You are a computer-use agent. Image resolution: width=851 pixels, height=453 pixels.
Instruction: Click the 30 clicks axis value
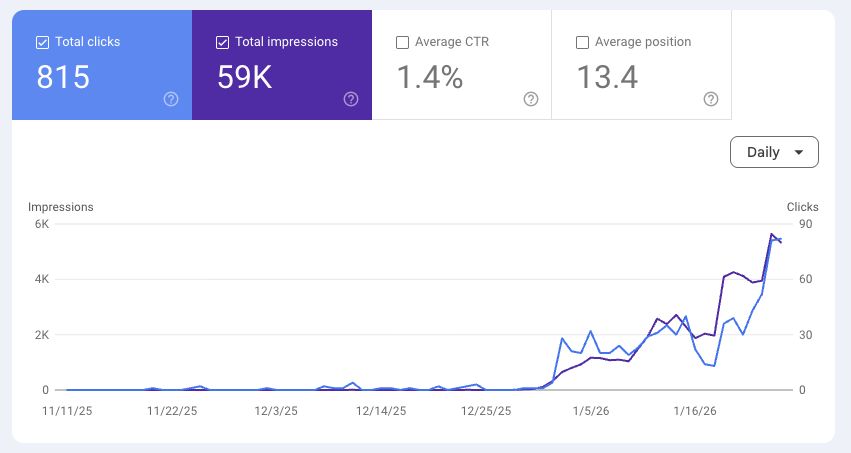[806, 335]
